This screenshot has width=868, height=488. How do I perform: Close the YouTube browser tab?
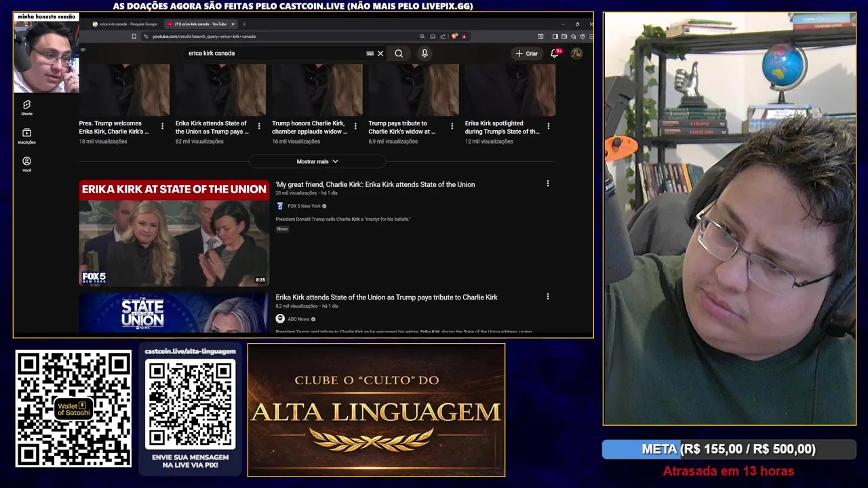[x=233, y=24]
